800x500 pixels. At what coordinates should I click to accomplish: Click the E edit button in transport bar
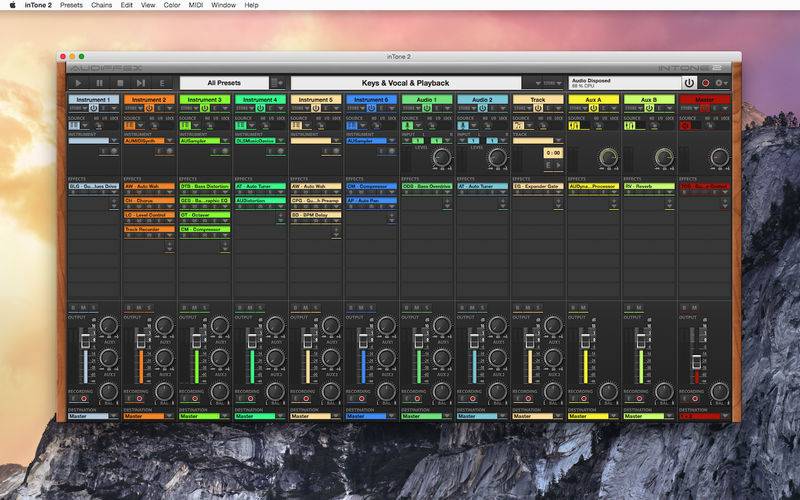pyautogui.click(x=162, y=83)
